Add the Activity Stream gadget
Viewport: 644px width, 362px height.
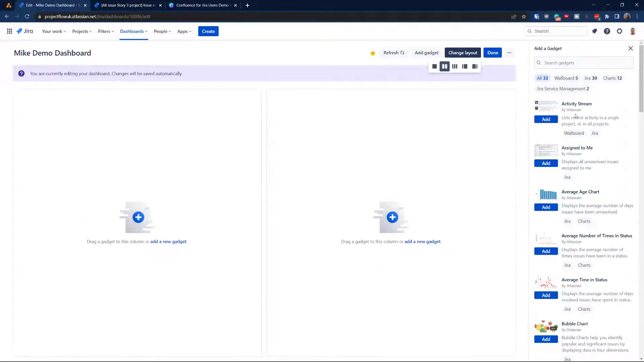click(546, 119)
